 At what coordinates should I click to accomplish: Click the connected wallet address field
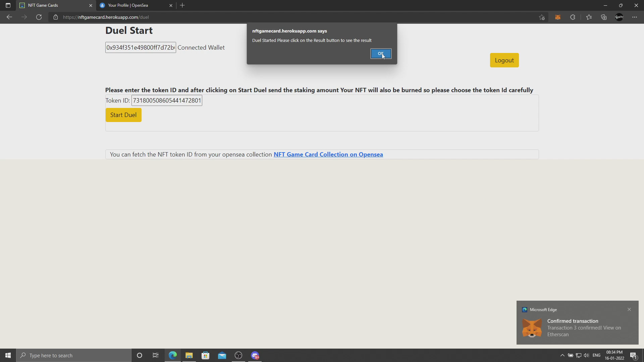point(141,48)
